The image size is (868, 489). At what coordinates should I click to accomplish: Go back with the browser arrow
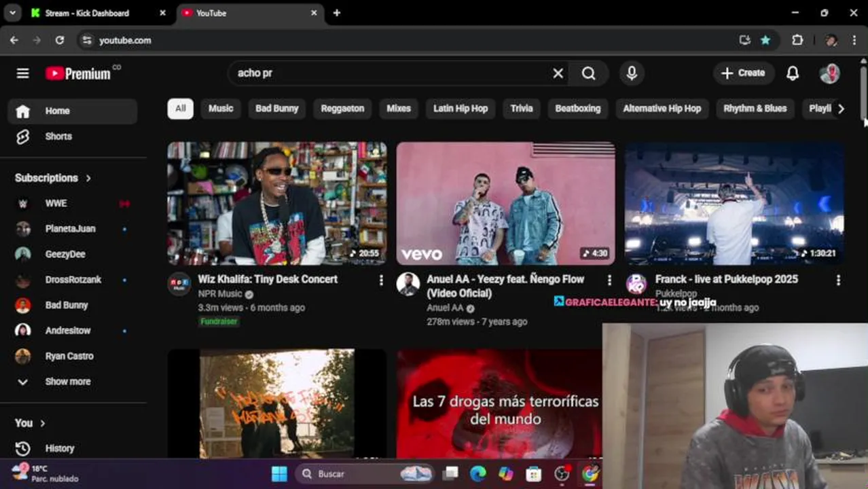(14, 40)
